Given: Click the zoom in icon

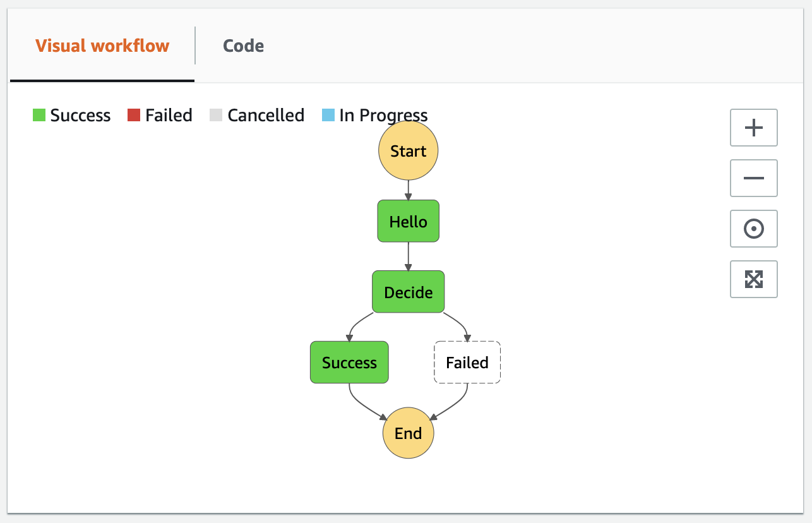Looking at the screenshot, I should pyautogui.click(x=753, y=128).
